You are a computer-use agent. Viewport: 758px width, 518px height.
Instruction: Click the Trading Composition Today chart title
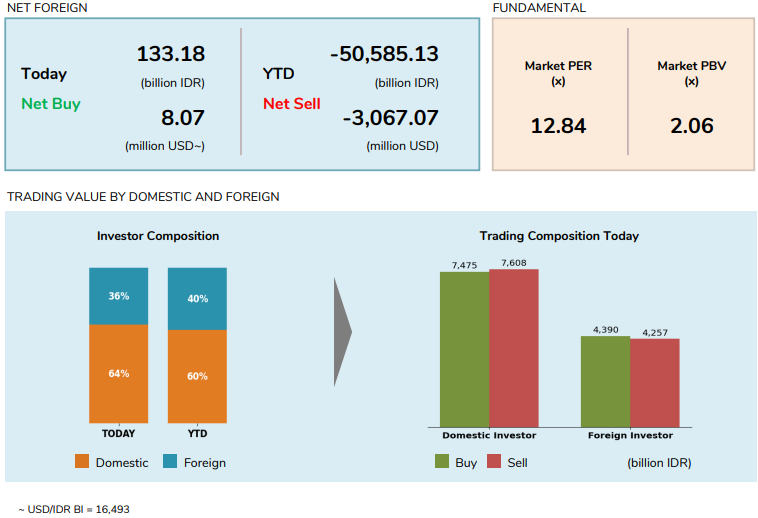559,236
